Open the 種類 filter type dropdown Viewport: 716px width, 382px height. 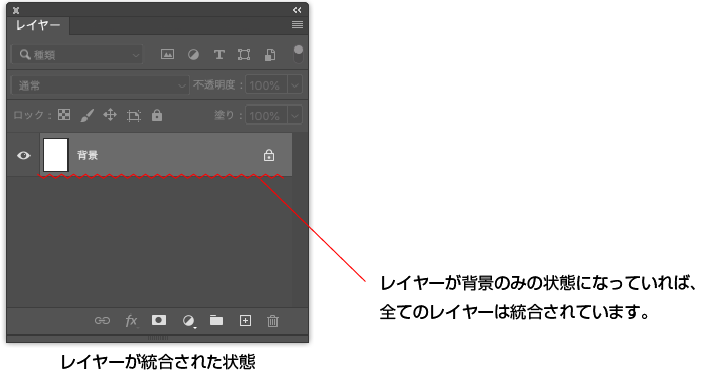pyautogui.click(x=77, y=55)
